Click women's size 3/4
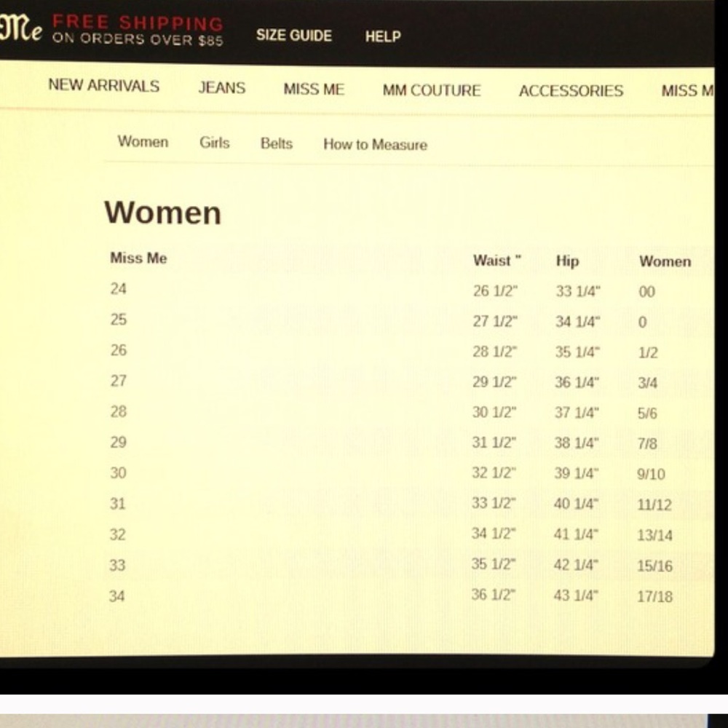 [648, 383]
